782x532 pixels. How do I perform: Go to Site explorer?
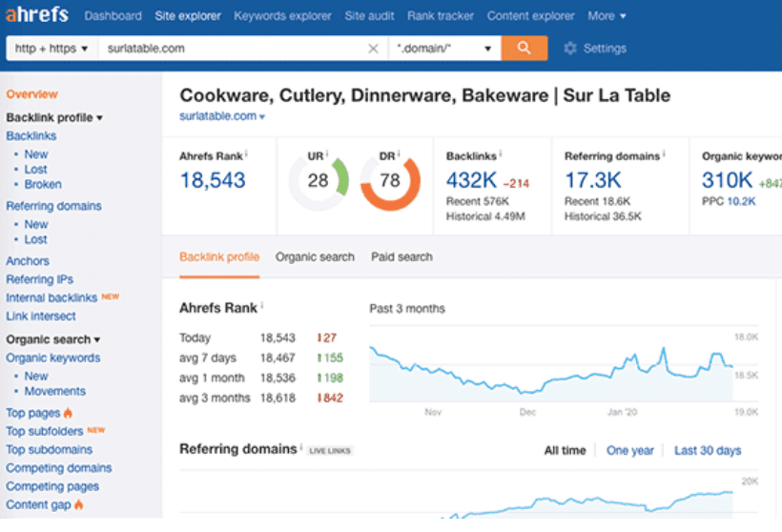point(188,16)
